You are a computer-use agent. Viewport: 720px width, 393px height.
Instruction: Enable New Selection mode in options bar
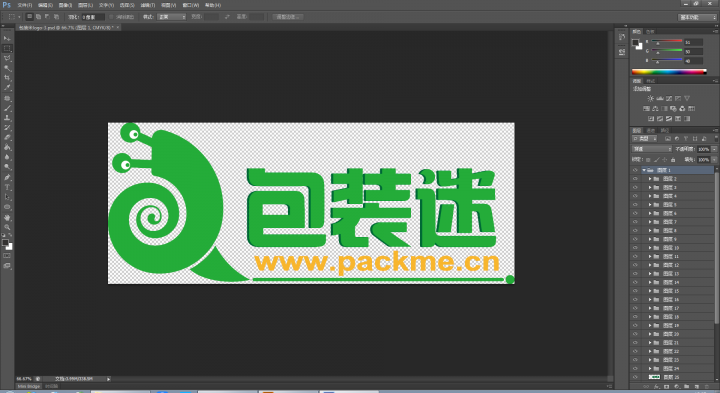click(29, 17)
